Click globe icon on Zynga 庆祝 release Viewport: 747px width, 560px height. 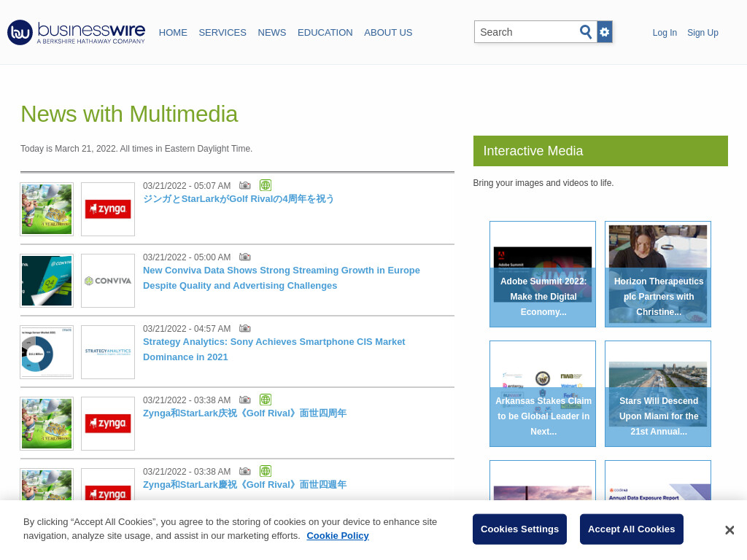pyautogui.click(x=266, y=400)
